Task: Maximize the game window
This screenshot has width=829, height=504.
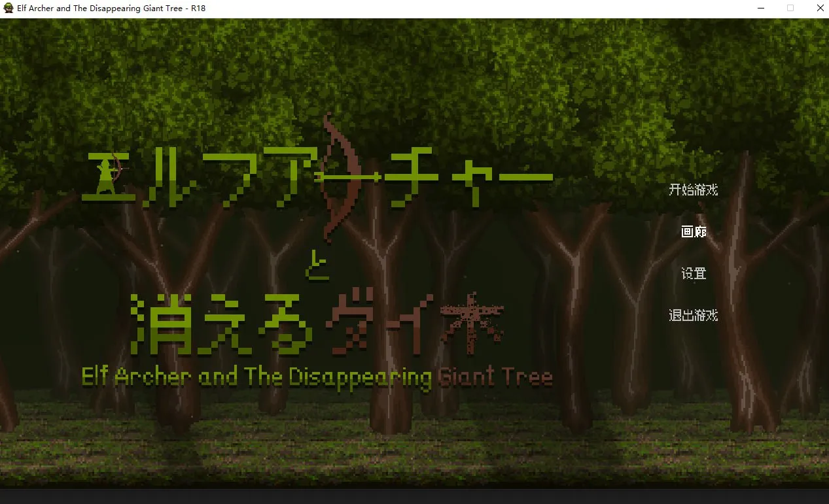Action: [790, 8]
